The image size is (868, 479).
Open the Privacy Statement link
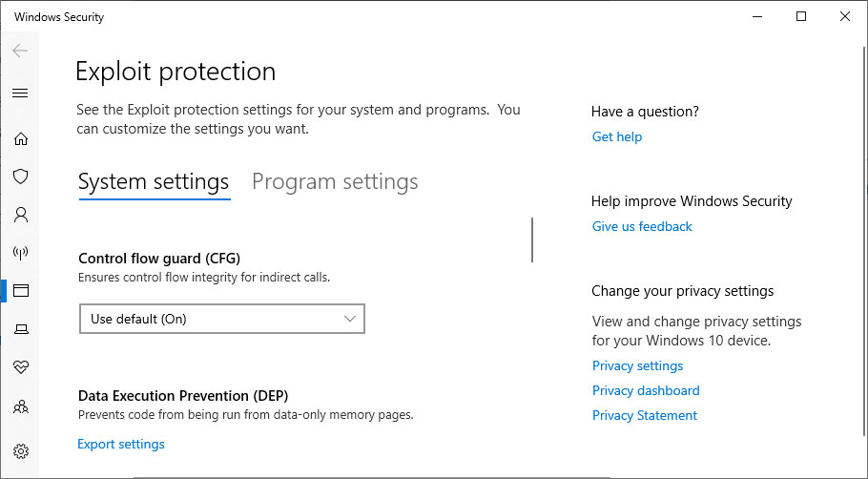click(645, 415)
